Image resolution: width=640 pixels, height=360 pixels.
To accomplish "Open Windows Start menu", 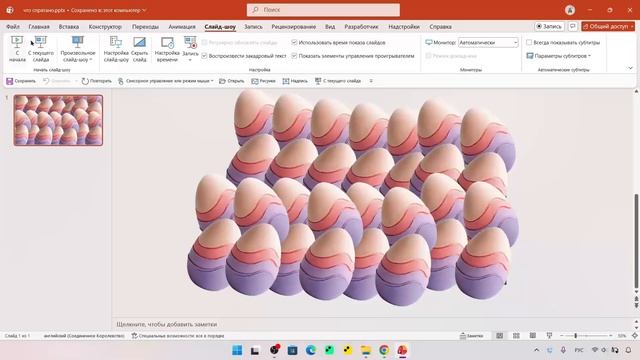I will tap(237, 350).
